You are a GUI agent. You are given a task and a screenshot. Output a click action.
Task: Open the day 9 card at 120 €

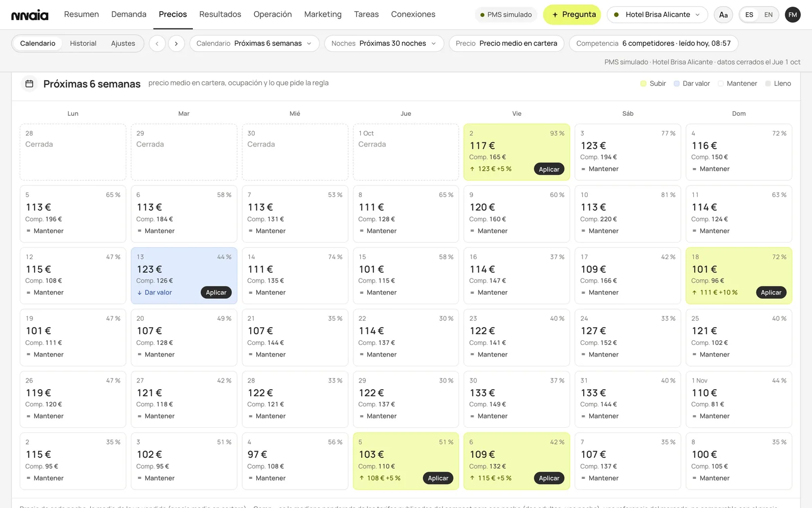point(517,214)
